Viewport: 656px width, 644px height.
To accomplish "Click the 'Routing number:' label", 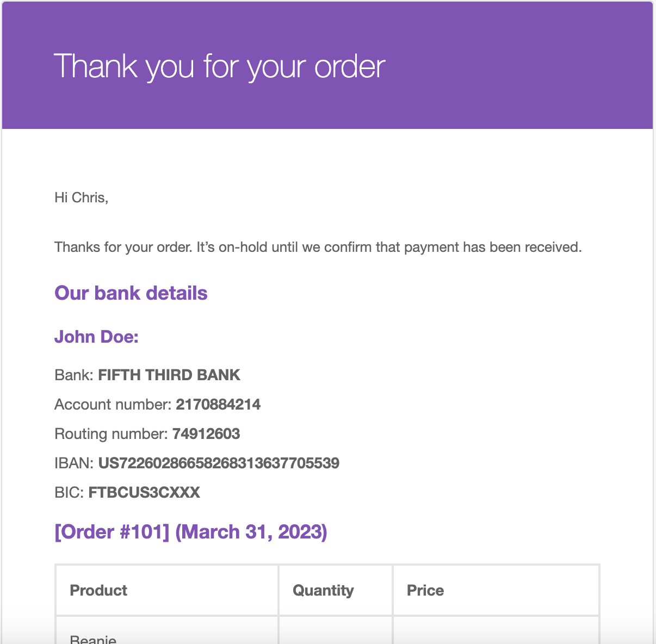I will [x=112, y=434].
